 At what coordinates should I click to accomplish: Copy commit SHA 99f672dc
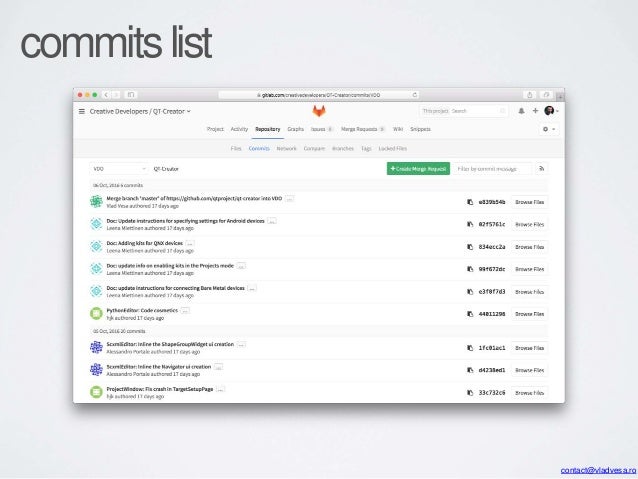pos(470,269)
